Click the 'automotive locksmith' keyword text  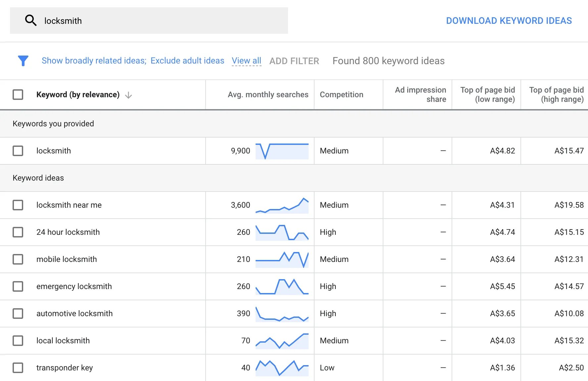[74, 314]
